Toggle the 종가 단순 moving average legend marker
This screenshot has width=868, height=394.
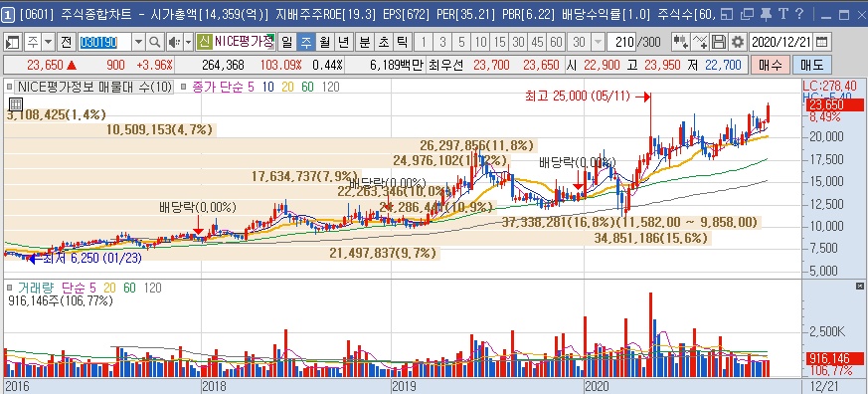(184, 87)
